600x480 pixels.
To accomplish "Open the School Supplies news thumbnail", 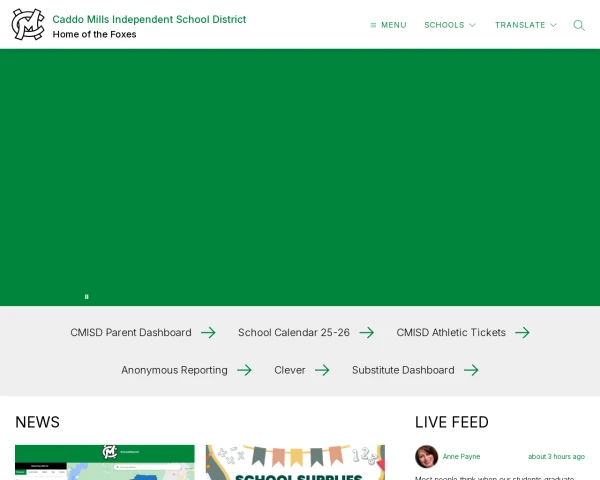I will pos(295,463).
